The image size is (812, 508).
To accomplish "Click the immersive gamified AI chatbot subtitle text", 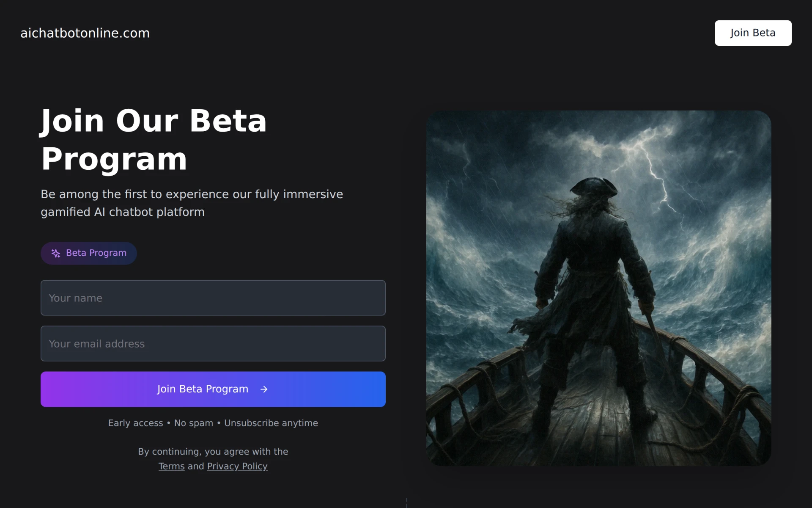I will pyautogui.click(x=192, y=203).
